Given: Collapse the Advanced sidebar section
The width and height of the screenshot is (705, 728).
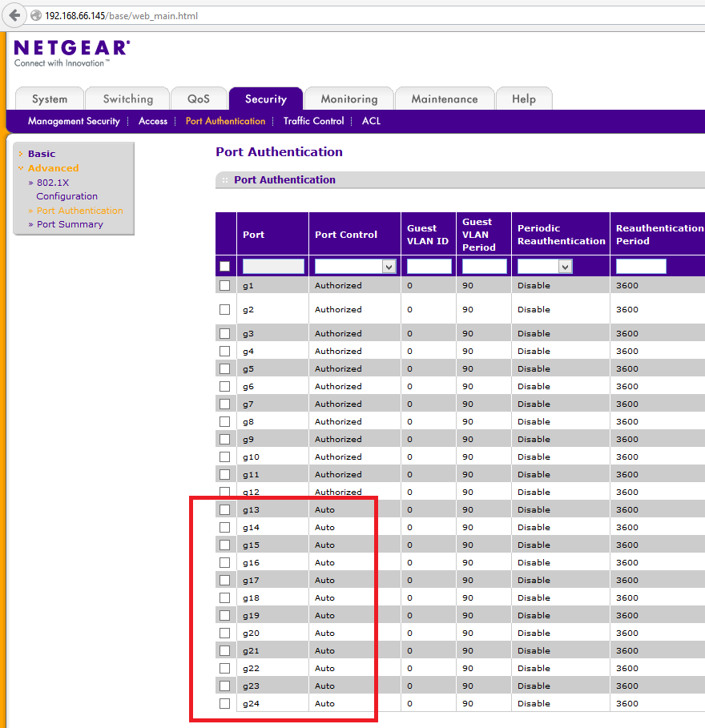Looking at the screenshot, I should click(x=53, y=168).
